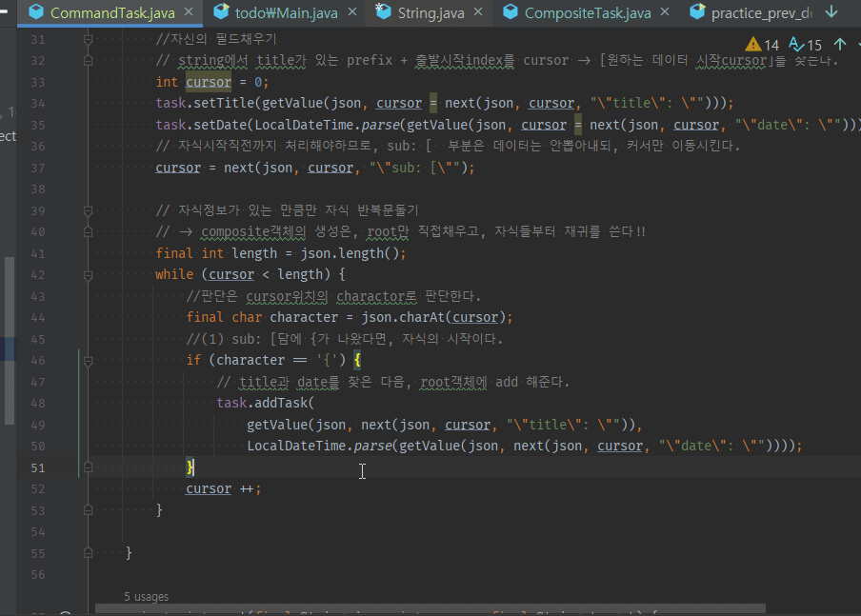Click 'setDate' on line 35
The height and width of the screenshot is (616, 861).
click(220, 125)
